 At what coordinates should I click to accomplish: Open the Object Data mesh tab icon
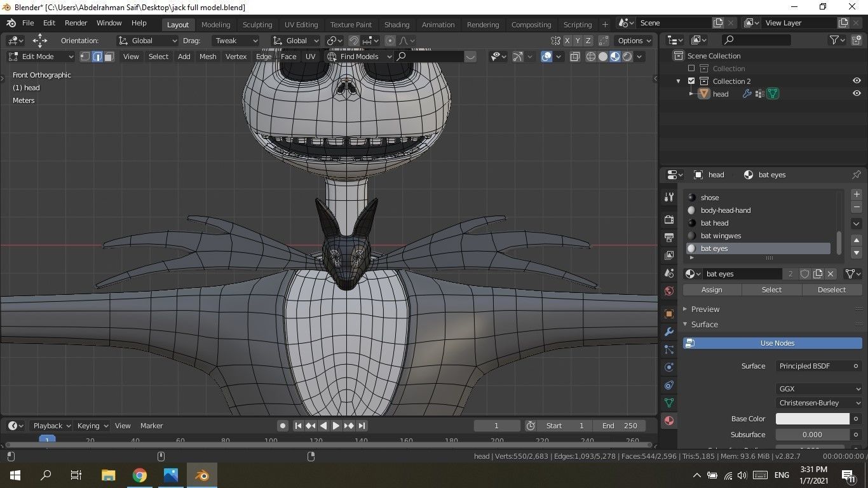coord(668,403)
